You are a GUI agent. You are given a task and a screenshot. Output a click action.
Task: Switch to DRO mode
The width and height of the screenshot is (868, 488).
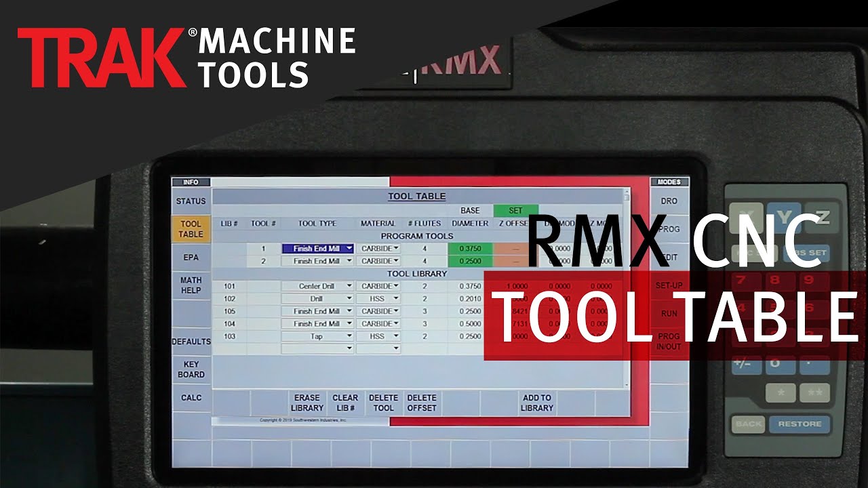point(669,201)
